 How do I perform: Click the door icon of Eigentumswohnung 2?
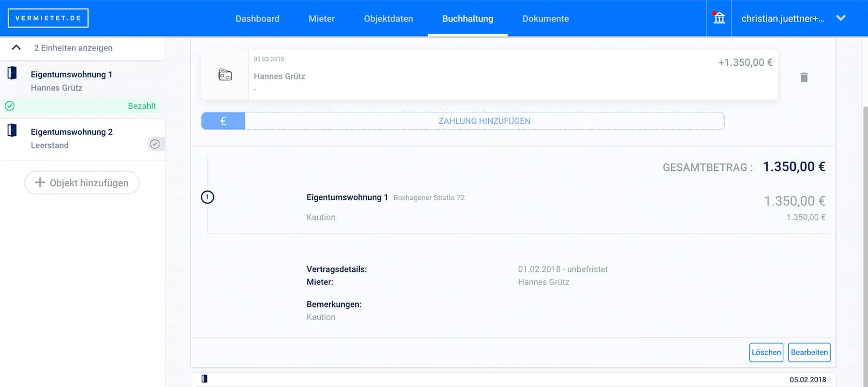pyautogui.click(x=12, y=130)
